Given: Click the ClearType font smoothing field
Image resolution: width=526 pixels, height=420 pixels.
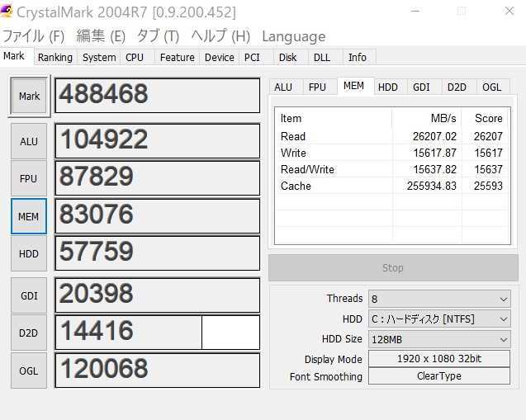Looking at the screenshot, I should coord(439,375).
